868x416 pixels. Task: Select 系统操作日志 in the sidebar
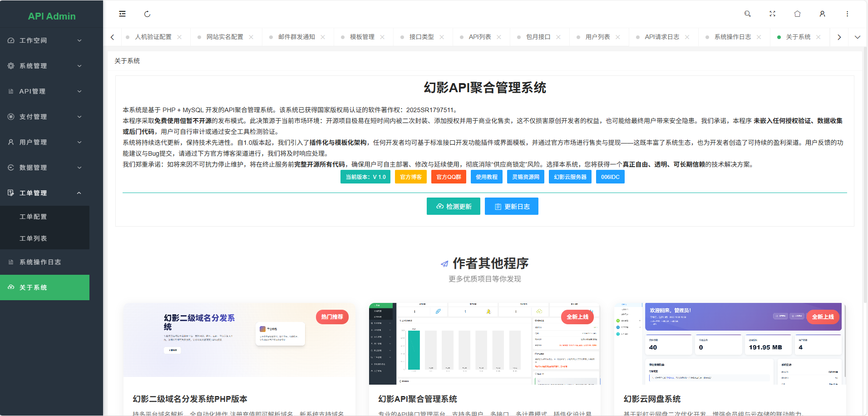(x=40, y=262)
